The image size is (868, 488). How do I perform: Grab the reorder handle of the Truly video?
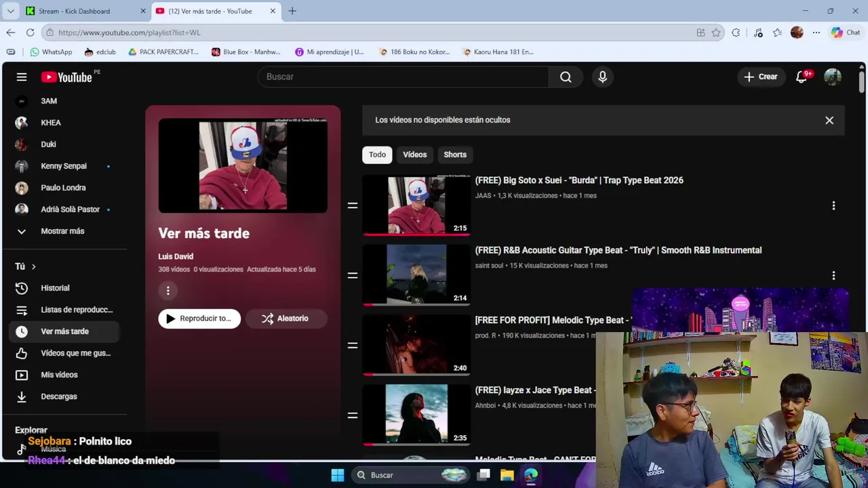click(x=352, y=275)
